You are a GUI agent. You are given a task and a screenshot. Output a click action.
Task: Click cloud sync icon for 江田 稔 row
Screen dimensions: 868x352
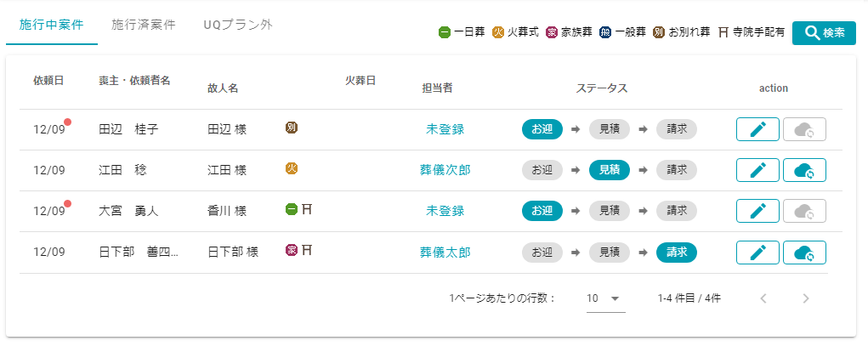pyautogui.click(x=804, y=170)
